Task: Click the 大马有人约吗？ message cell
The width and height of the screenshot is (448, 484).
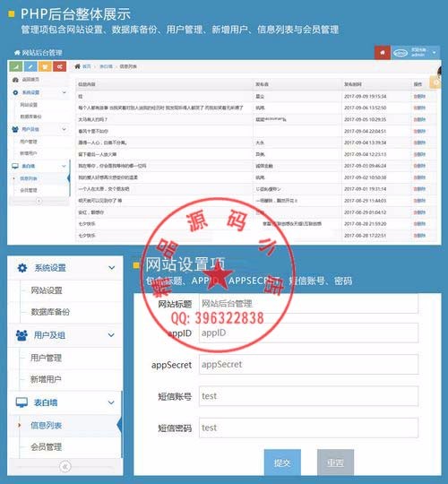Action: click(x=93, y=119)
